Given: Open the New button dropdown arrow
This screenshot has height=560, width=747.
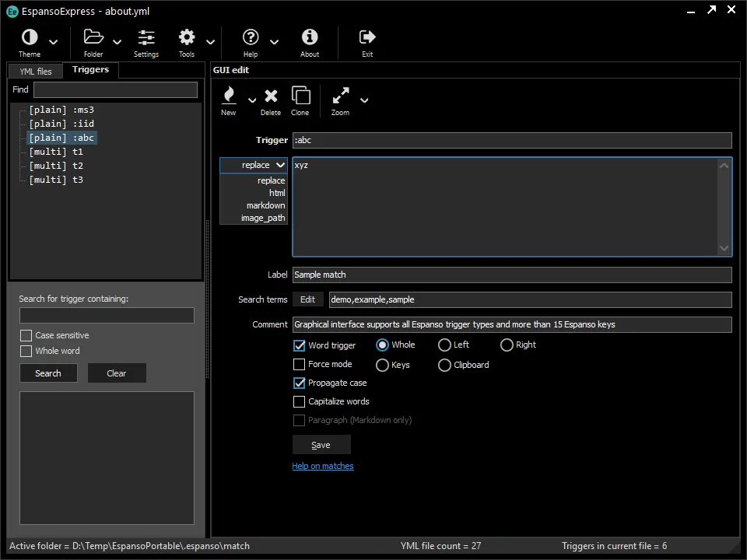Looking at the screenshot, I should click(252, 100).
